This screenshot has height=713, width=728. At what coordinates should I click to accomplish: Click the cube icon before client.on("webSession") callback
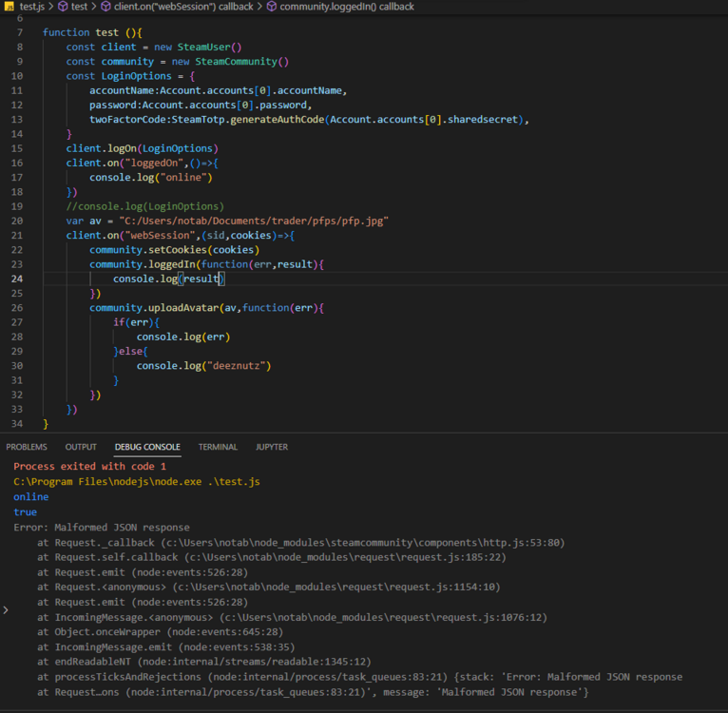click(x=106, y=7)
